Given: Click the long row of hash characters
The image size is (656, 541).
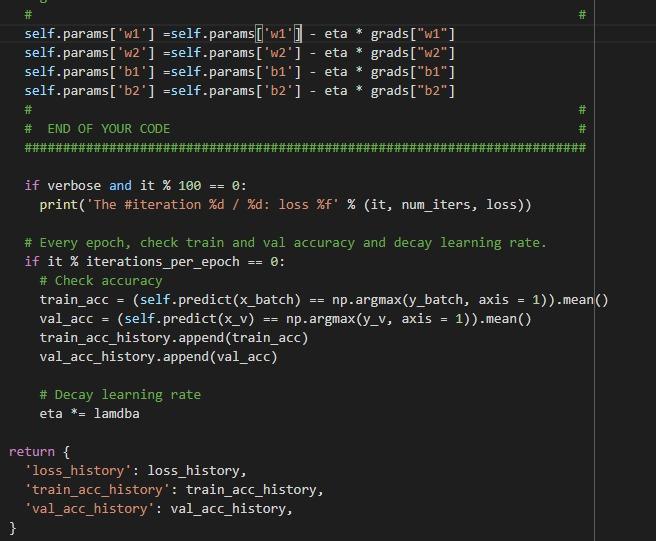Looking at the screenshot, I should [305, 147].
